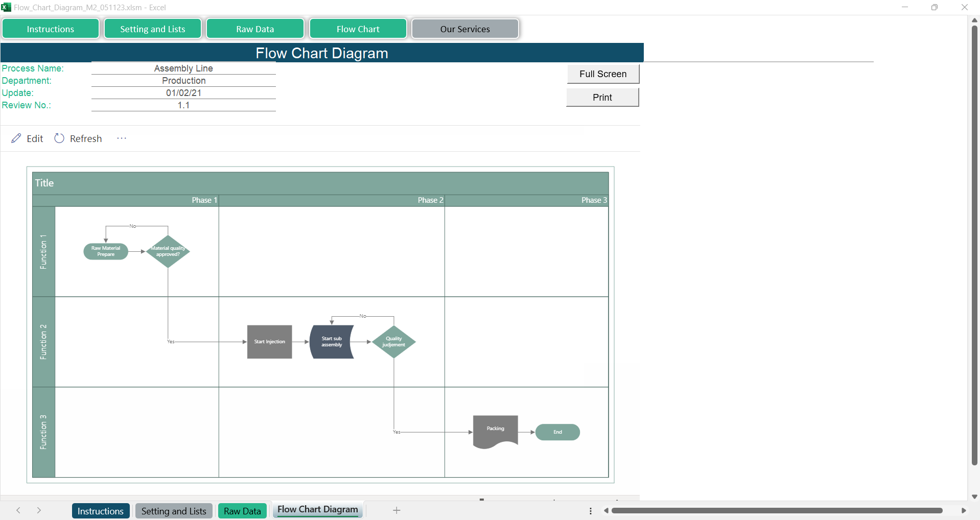Click next sheet navigation arrow
The image size is (980, 520).
39,510
